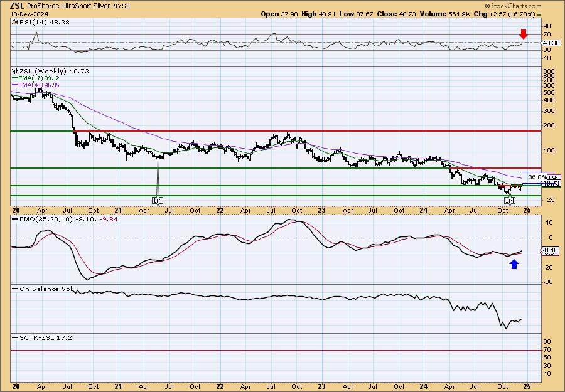The height and width of the screenshot is (392, 565).
Task: Click the -8.10 PMO tag on the right axis
Action: [x=551, y=250]
